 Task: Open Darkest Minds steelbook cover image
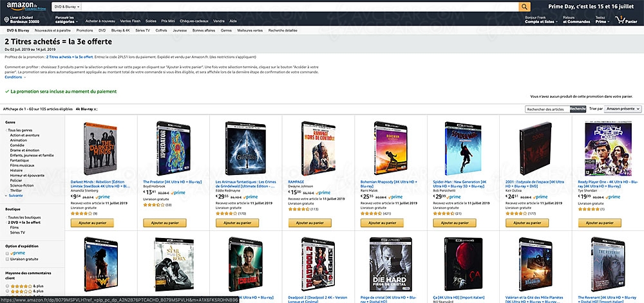100,149
